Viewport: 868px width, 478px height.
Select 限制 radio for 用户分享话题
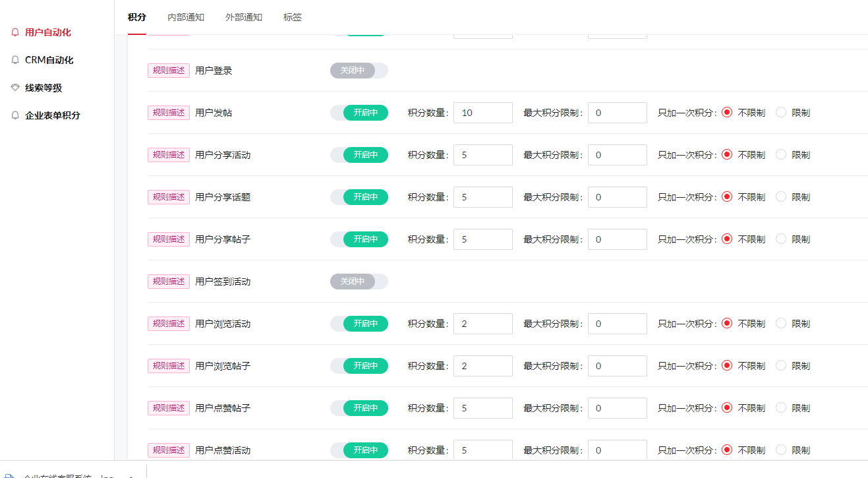(x=781, y=197)
